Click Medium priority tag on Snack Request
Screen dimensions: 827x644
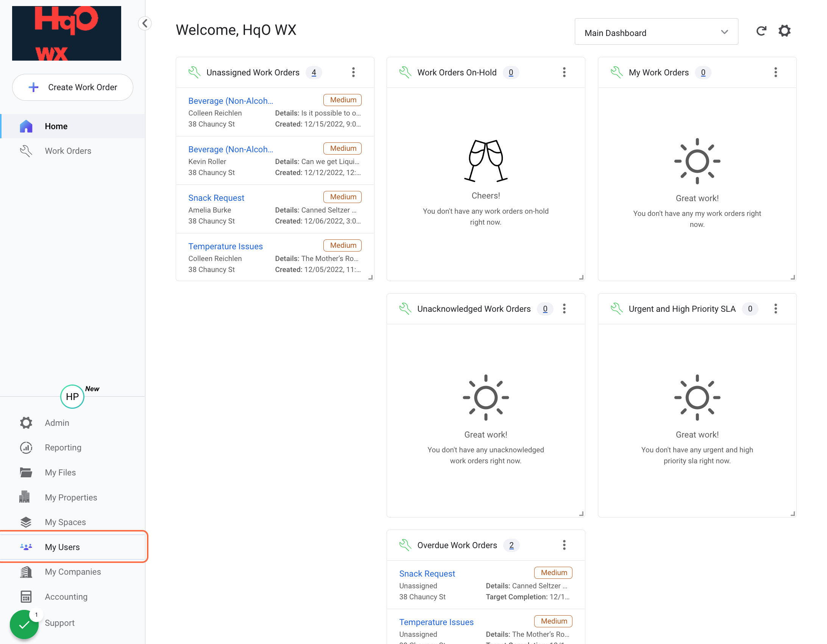coord(343,197)
